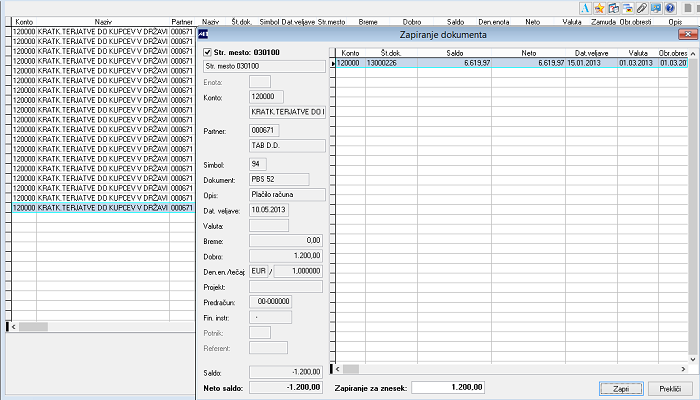The height and width of the screenshot is (400, 700).
Task: Click Saldo column header in background grid
Action: [x=455, y=21]
